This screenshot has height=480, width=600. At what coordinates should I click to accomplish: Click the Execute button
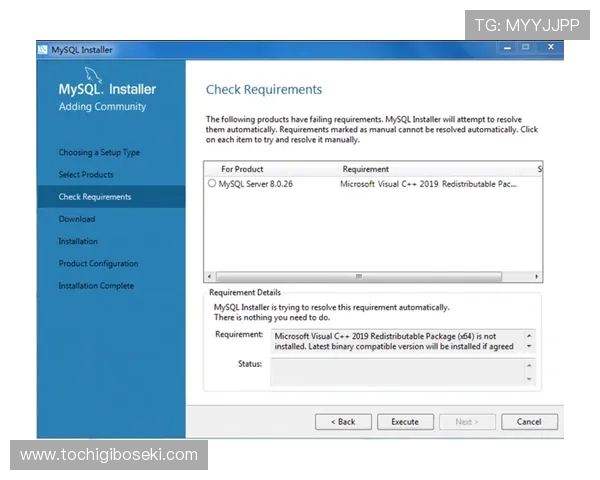(405, 422)
